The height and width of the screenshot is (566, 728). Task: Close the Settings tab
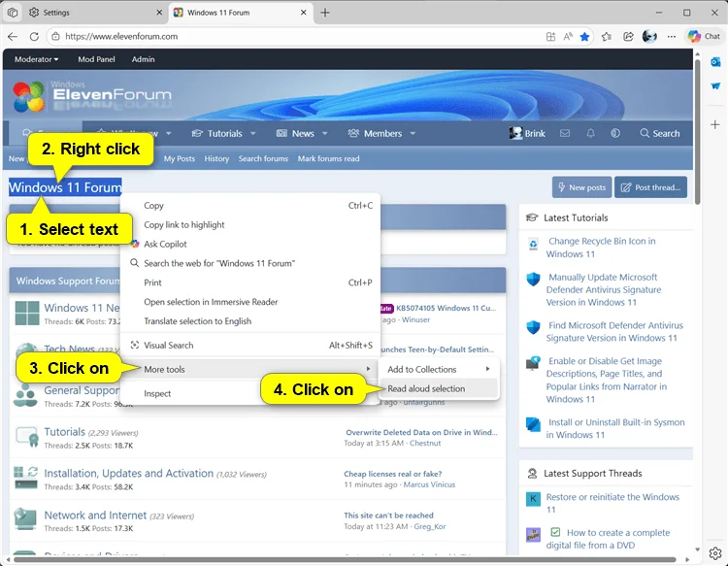[x=159, y=13]
